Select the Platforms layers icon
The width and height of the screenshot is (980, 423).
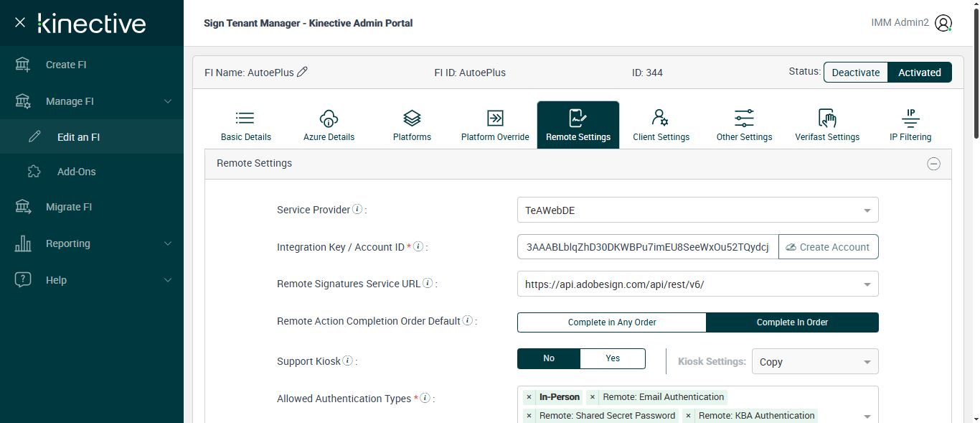(x=412, y=118)
